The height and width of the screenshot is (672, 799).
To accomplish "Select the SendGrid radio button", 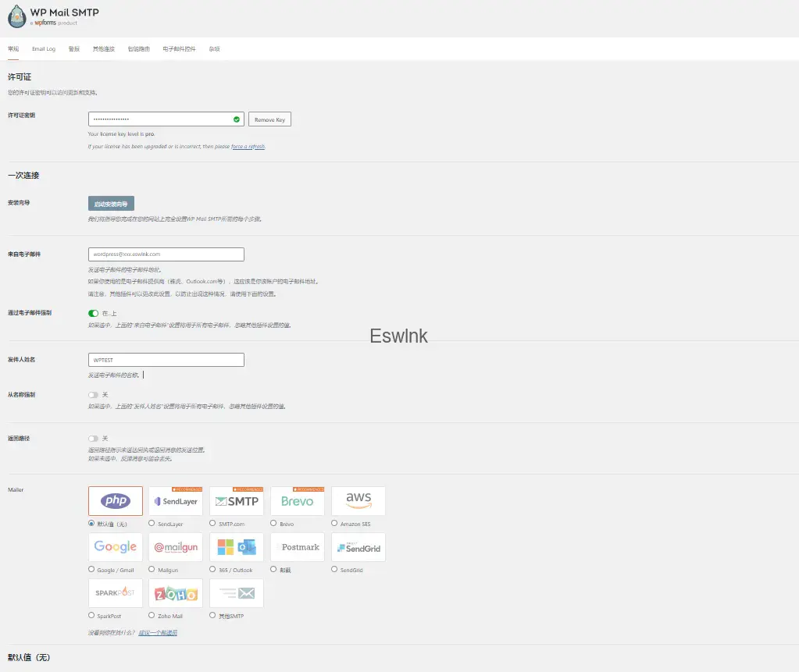I will point(335,570).
